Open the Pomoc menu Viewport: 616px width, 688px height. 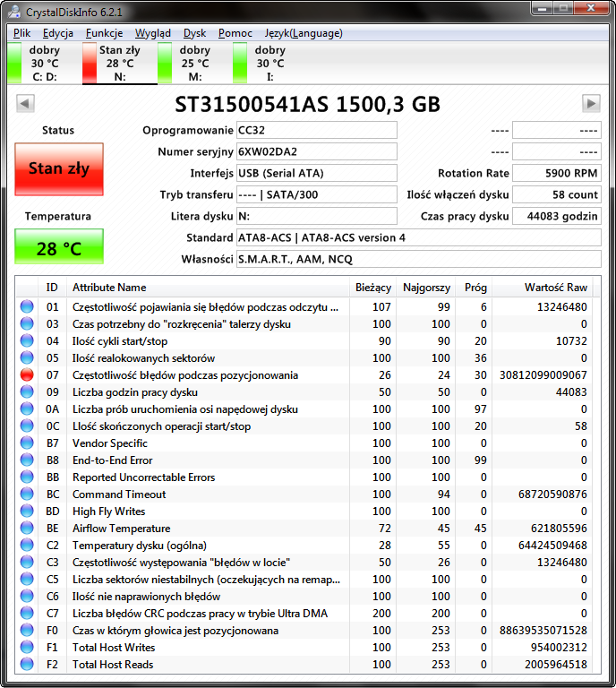pos(235,33)
